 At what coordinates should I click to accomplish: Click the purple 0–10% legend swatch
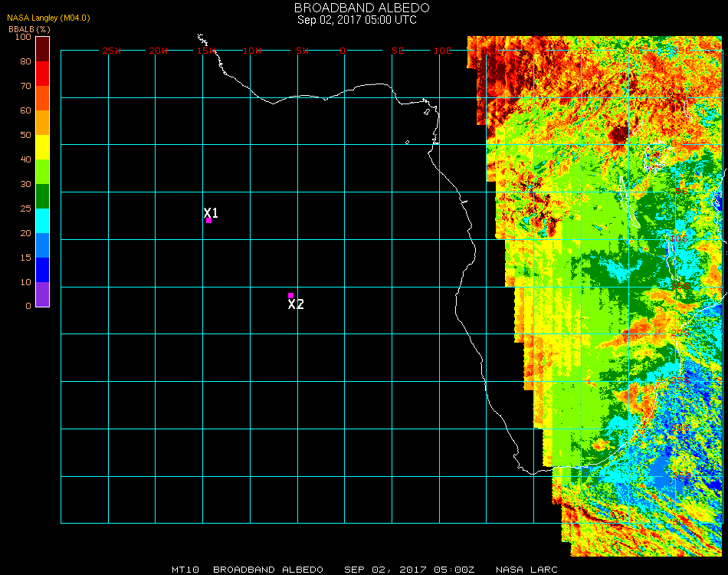tap(43, 294)
